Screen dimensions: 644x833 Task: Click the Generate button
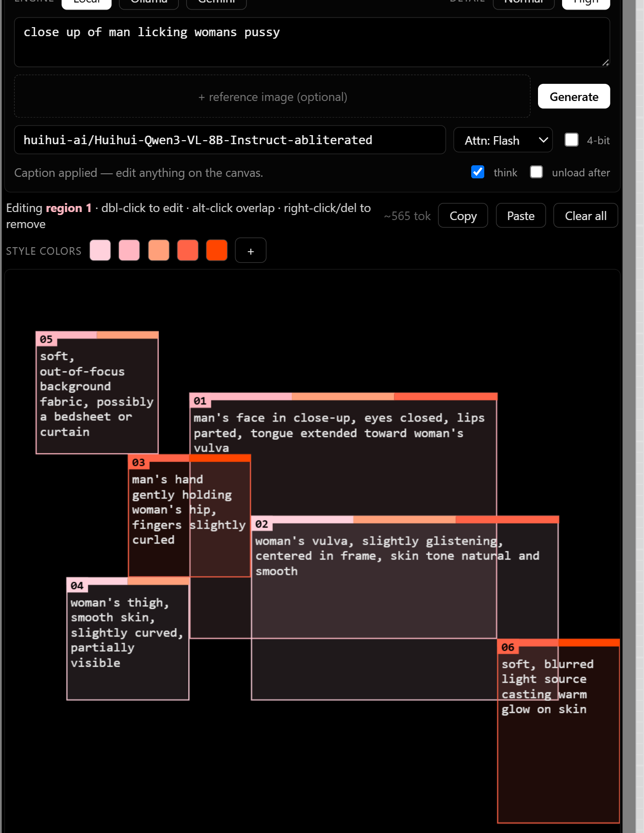click(574, 96)
